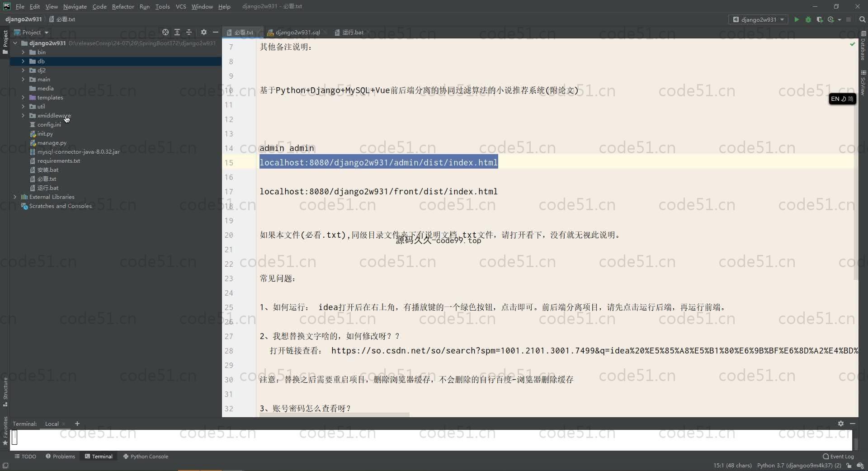Run django2w931 with coverage
Viewport: 868px width, 471px height.
click(x=820, y=19)
